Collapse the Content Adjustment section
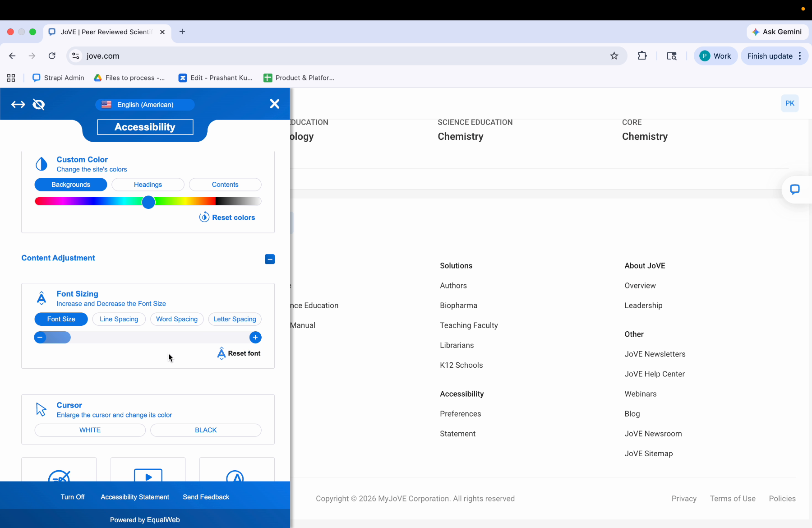The height and width of the screenshot is (528, 812). click(270, 259)
